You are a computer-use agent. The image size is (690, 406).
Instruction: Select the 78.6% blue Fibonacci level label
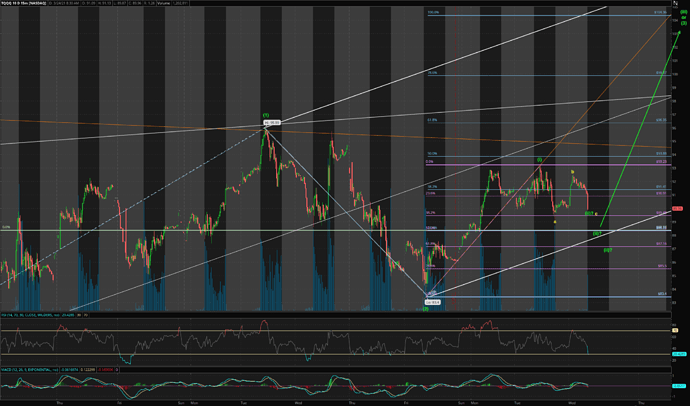[x=432, y=73]
